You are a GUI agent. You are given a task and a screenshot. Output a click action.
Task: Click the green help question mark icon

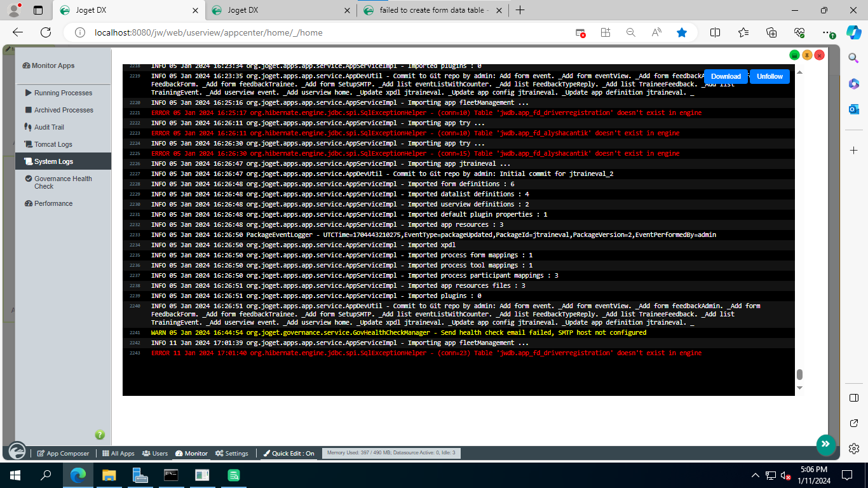click(100, 435)
